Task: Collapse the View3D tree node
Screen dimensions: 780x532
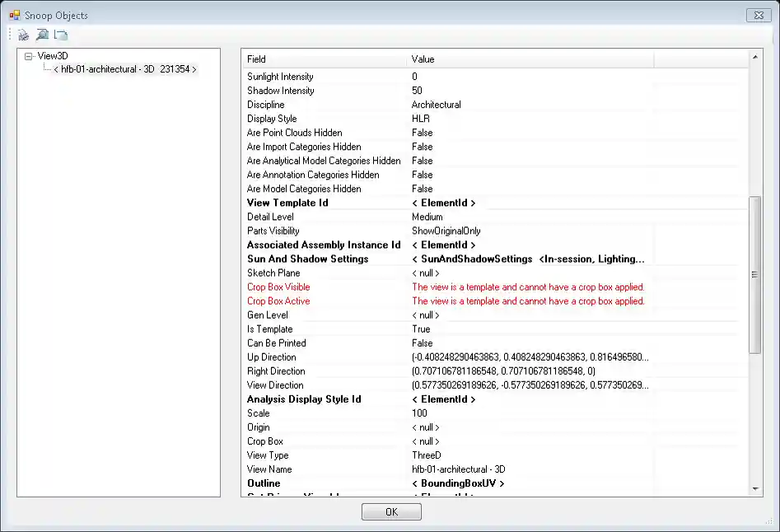Action: pos(29,56)
